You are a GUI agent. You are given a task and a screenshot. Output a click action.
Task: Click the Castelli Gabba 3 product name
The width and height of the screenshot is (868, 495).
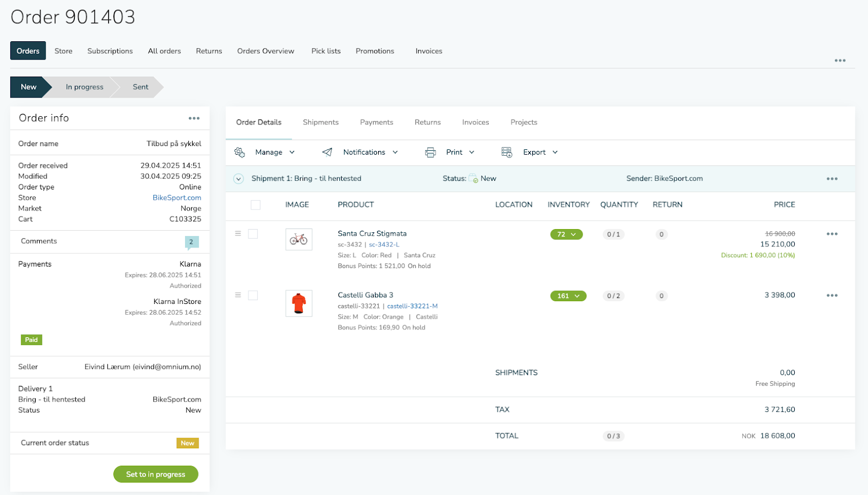[366, 295]
